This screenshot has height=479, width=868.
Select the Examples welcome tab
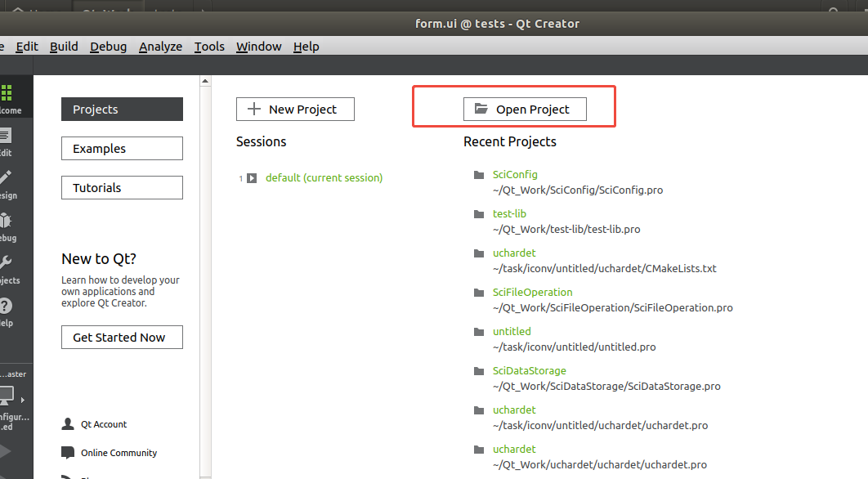coord(122,149)
